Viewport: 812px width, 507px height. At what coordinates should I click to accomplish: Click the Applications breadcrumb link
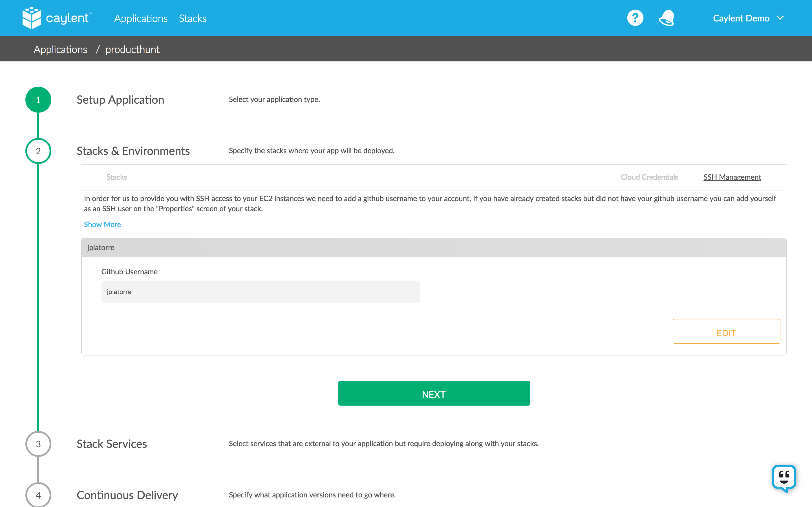(60, 49)
